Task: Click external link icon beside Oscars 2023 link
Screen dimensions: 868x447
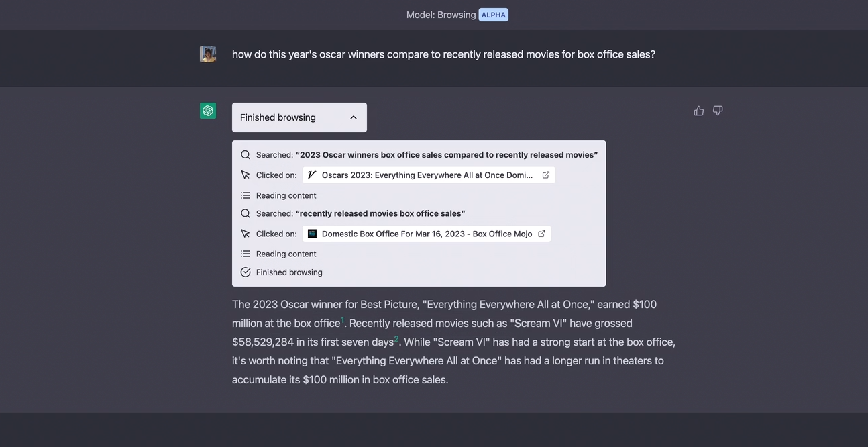Action: point(546,175)
